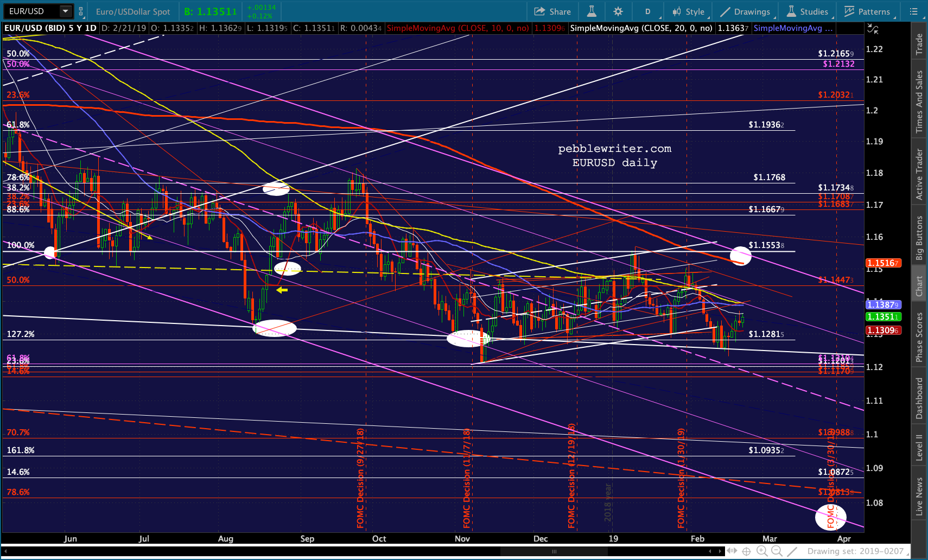
Task: Click the 1.1516 red price bubble
Action: pyautogui.click(x=883, y=263)
